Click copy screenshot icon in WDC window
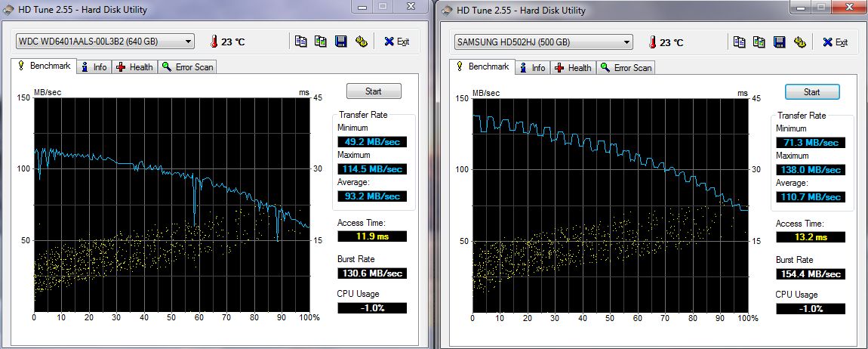868x349 pixels. click(321, 42)
